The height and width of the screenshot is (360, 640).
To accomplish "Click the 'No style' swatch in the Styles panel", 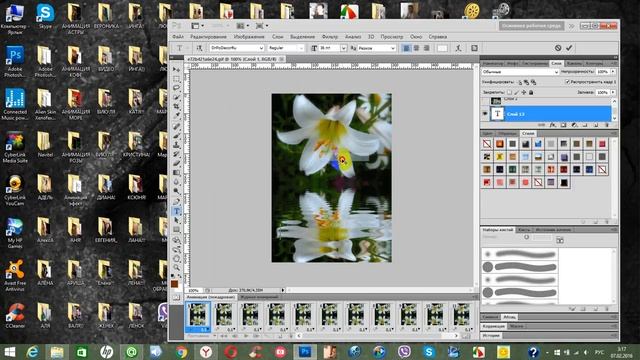I will tap(487, 144).
